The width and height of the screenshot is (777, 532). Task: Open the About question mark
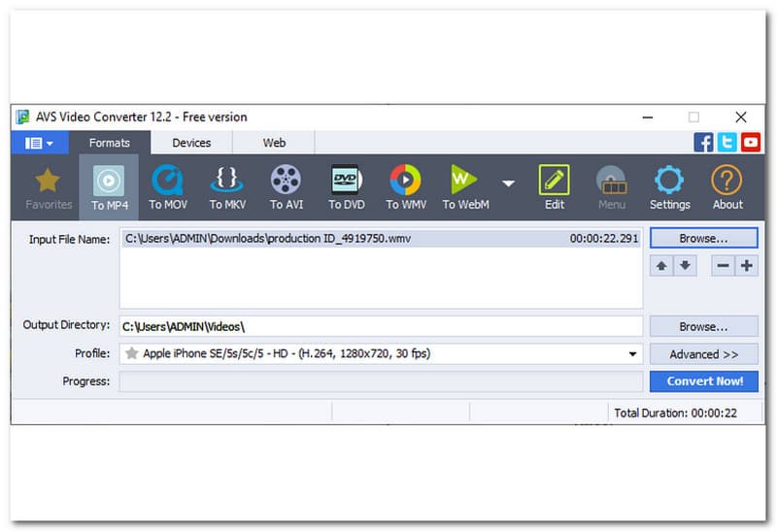pos(726,187)
